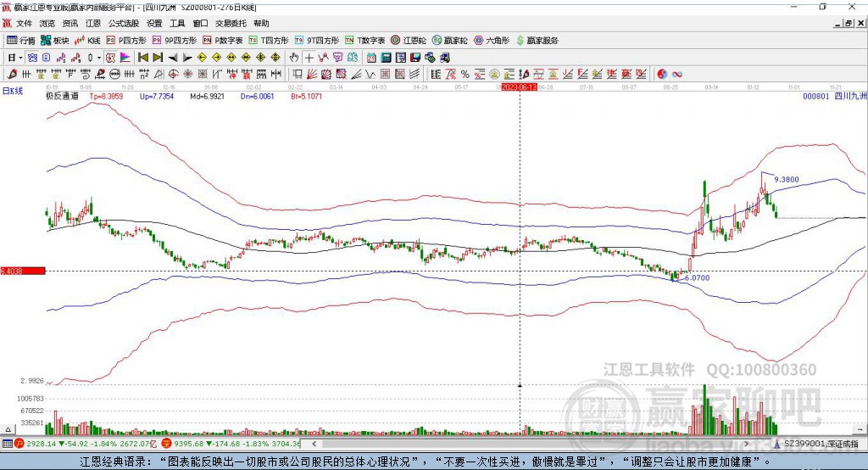Open the 文件 menu
868x470 pixels.
click(24, 23)
